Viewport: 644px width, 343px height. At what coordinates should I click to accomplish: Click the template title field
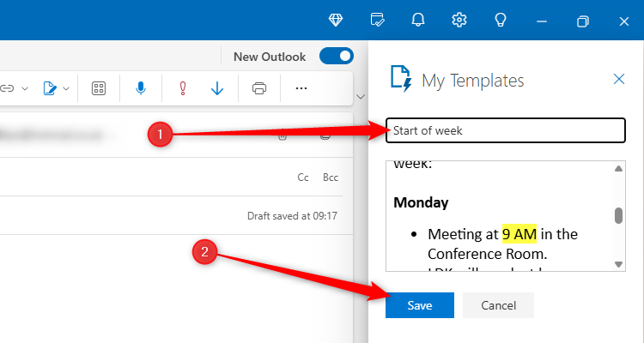505,130
